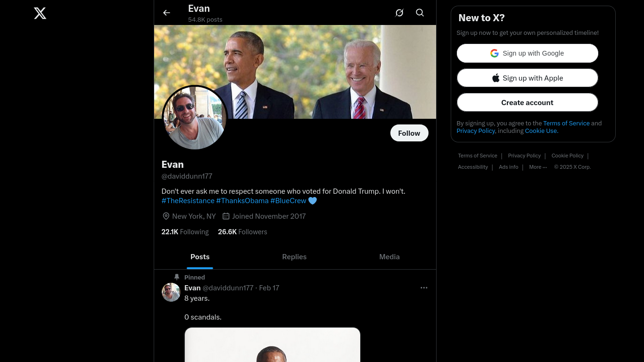View the 26.6K Followers list
The image size is (644, 362).
[242, 232]
